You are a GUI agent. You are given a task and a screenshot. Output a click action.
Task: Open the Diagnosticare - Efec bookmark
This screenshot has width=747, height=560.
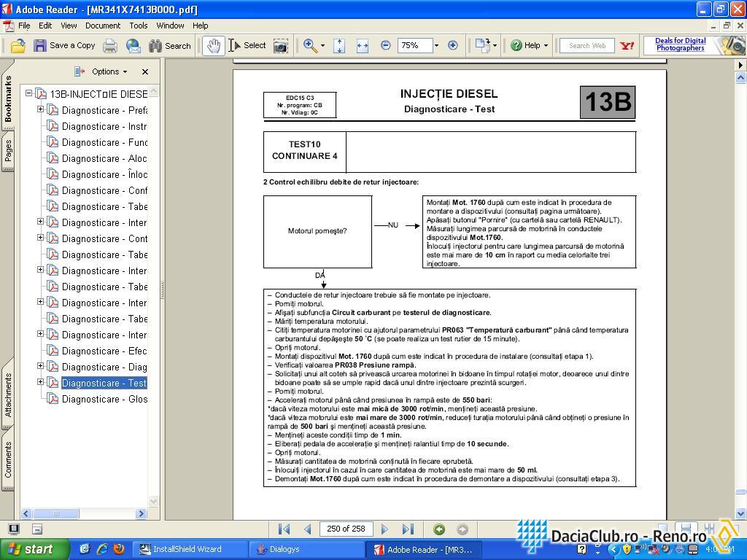point(104,351)
